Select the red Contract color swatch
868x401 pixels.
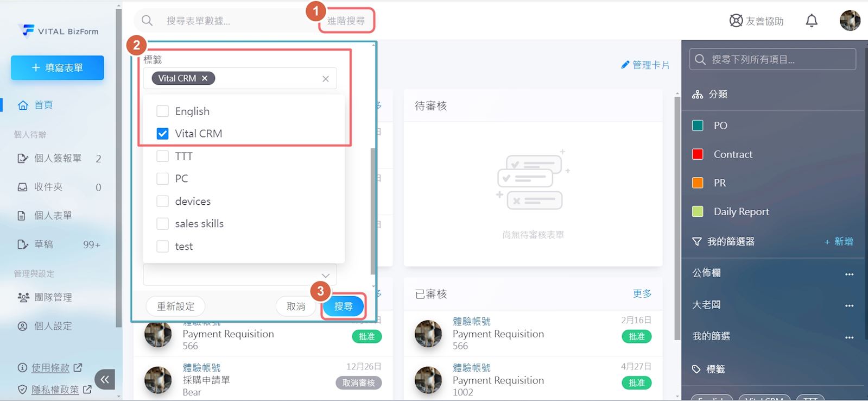698,154
